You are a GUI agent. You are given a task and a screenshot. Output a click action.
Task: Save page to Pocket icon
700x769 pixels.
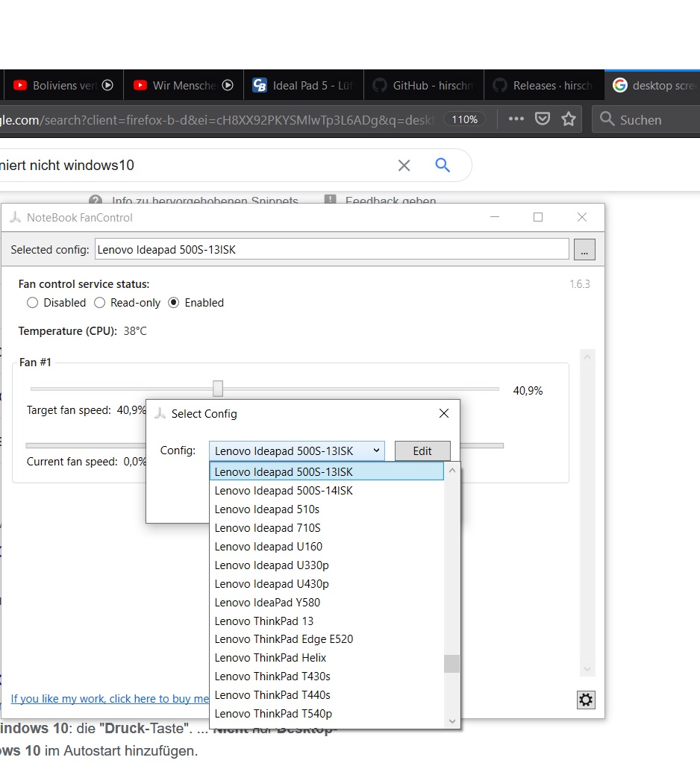542,119
